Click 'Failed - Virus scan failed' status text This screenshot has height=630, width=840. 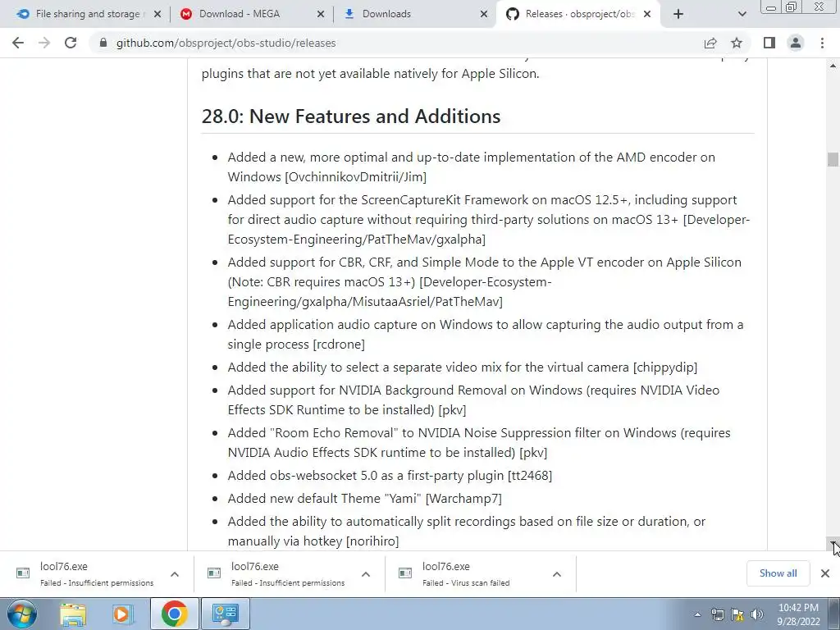click(466, 583)
